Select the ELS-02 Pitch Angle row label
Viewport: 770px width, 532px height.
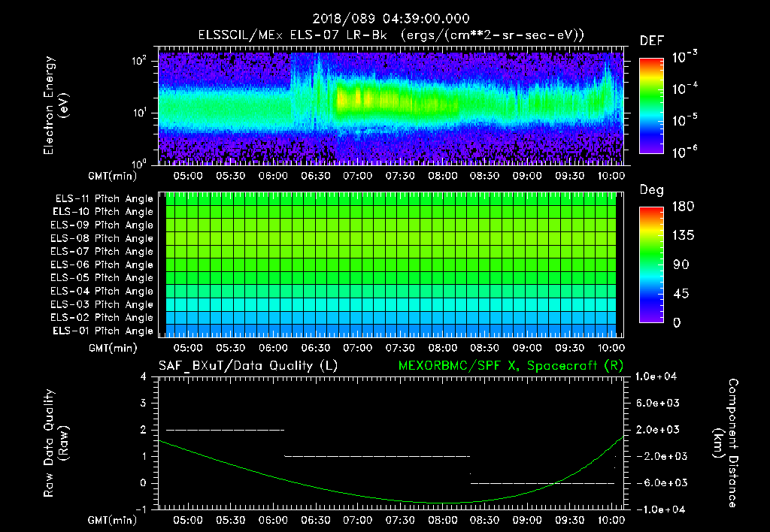tap(102, 318)
